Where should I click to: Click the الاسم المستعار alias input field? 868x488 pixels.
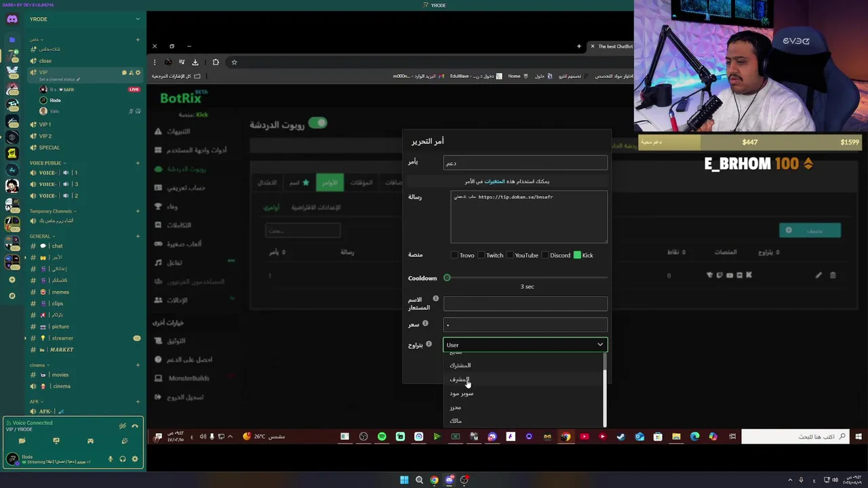(x=525, y=304)
